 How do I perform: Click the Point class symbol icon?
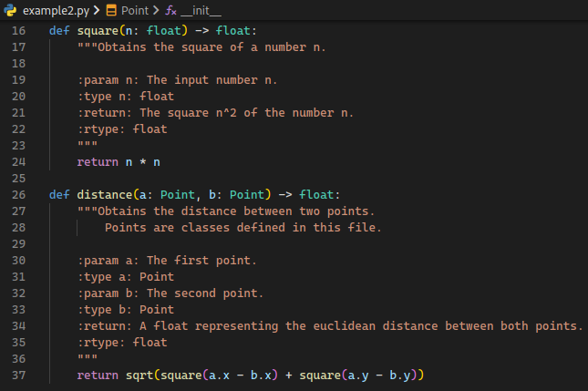pos(111,10)
